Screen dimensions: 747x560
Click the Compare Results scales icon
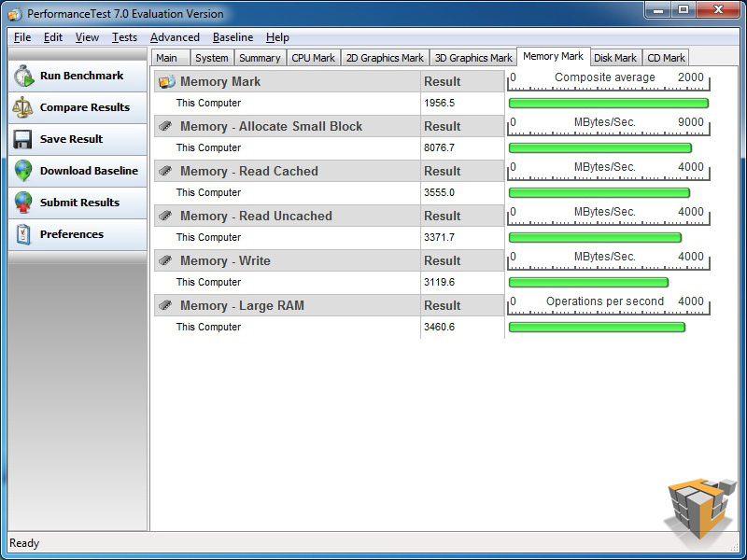coord(22,107)
